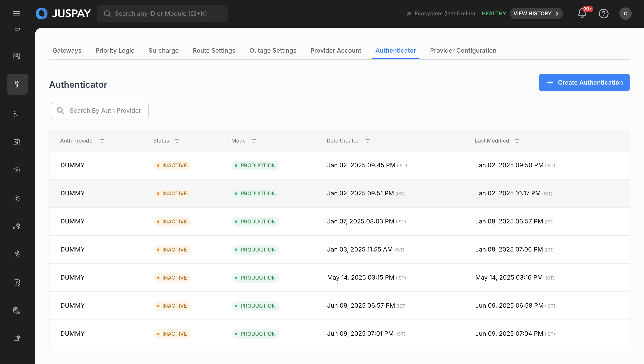Click the offers percent badge sidebar icon
Viewport: 644px width, 364px height.
click(x=17, y=170)
